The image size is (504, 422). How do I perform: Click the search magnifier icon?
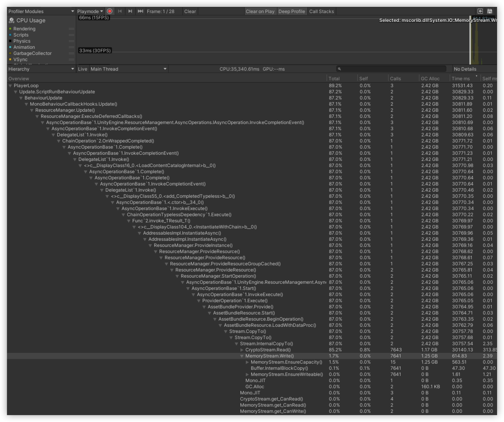point(339,69)
